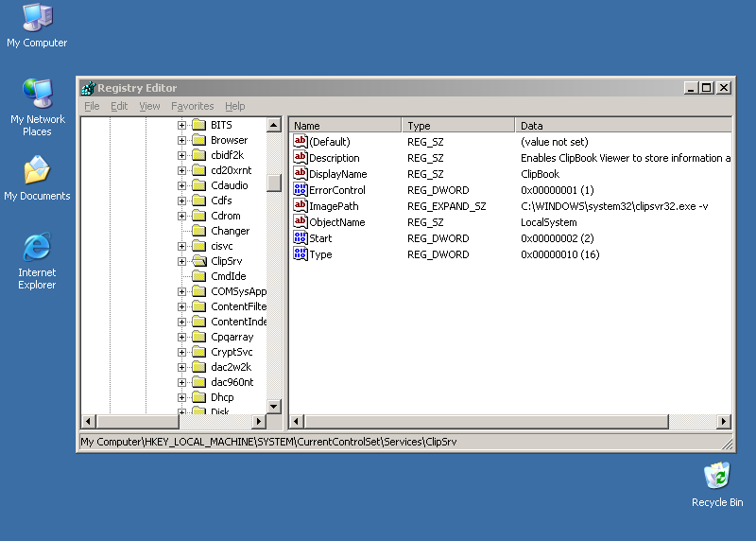Open the Help menu
This screenshot has width=756, height=541.
click(234, 106)
